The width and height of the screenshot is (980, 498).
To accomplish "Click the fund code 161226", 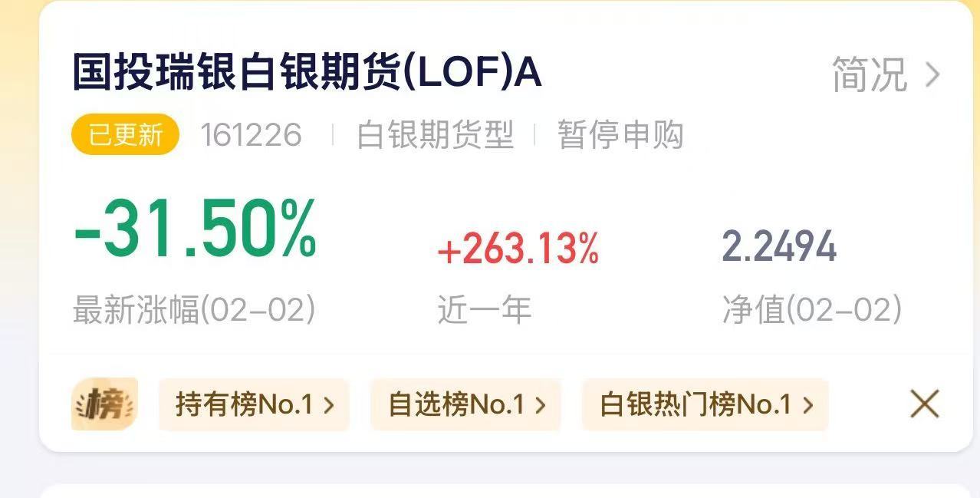I will click(x=251, y=135).
